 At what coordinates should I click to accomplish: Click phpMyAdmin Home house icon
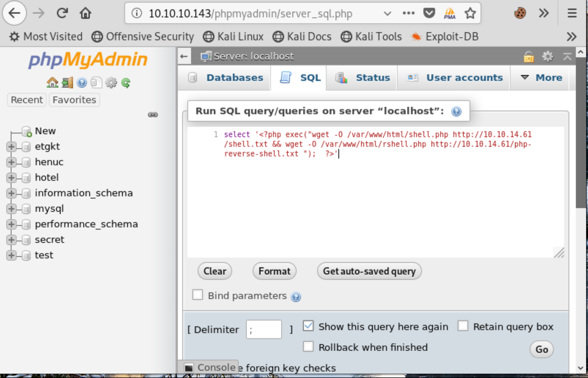(x=52, y=83)
